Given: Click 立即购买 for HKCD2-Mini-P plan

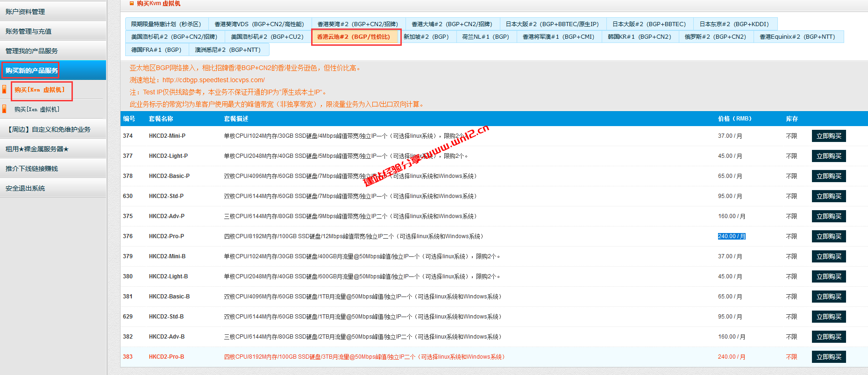Looking at the screenshot, I should coord(828,136).
